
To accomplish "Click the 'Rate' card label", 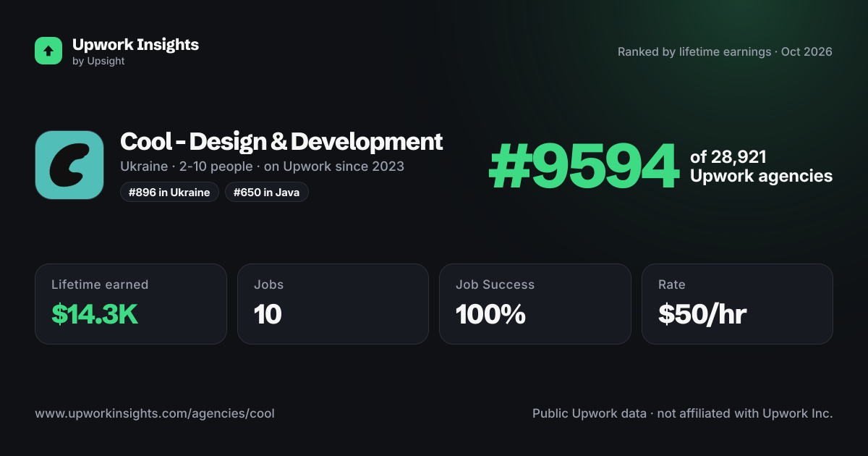I will point(672,284).
